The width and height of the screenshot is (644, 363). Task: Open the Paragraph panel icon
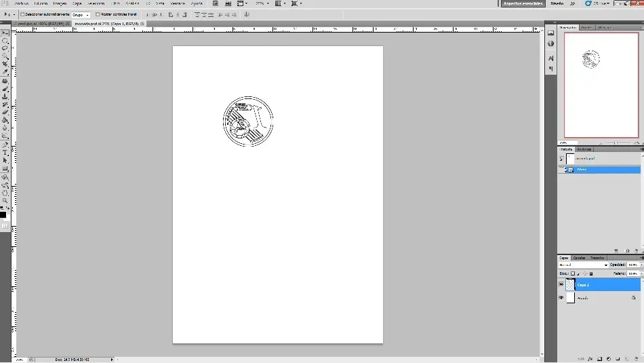pos(550,69)
